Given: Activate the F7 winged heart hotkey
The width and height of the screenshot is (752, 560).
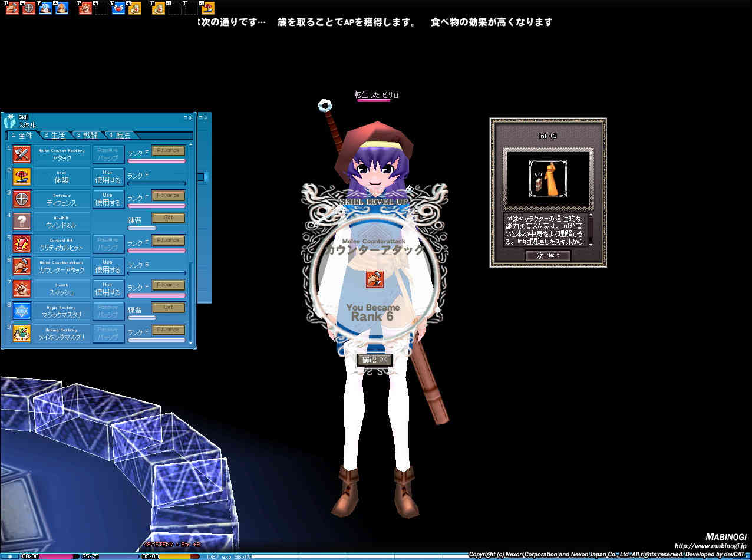Looking at the screenshot, I should pos(118,8).
